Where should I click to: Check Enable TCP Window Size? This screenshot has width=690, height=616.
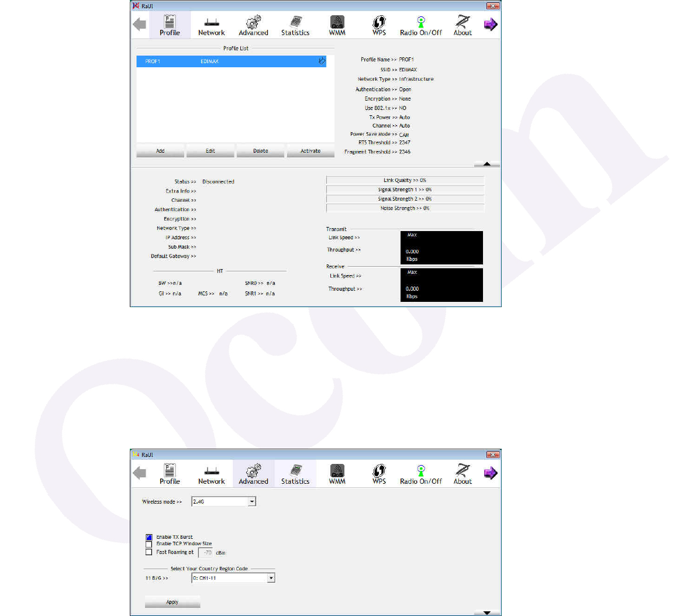149,544
